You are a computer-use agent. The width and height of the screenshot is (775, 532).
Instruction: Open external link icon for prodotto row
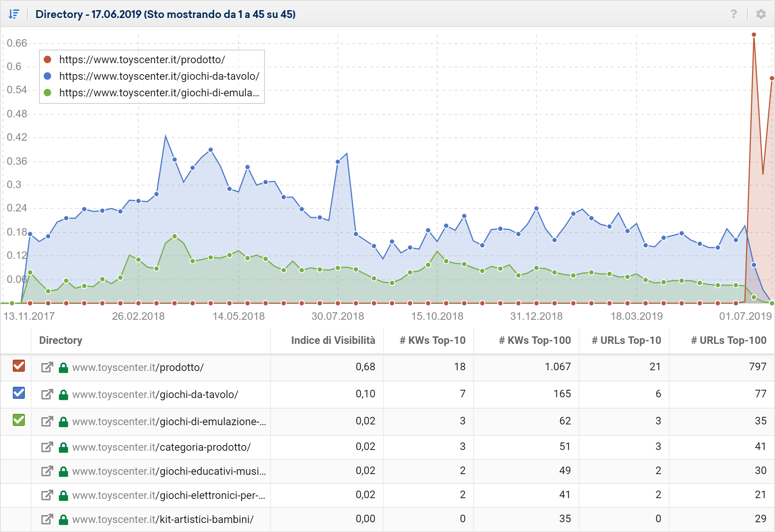(47, 367)
